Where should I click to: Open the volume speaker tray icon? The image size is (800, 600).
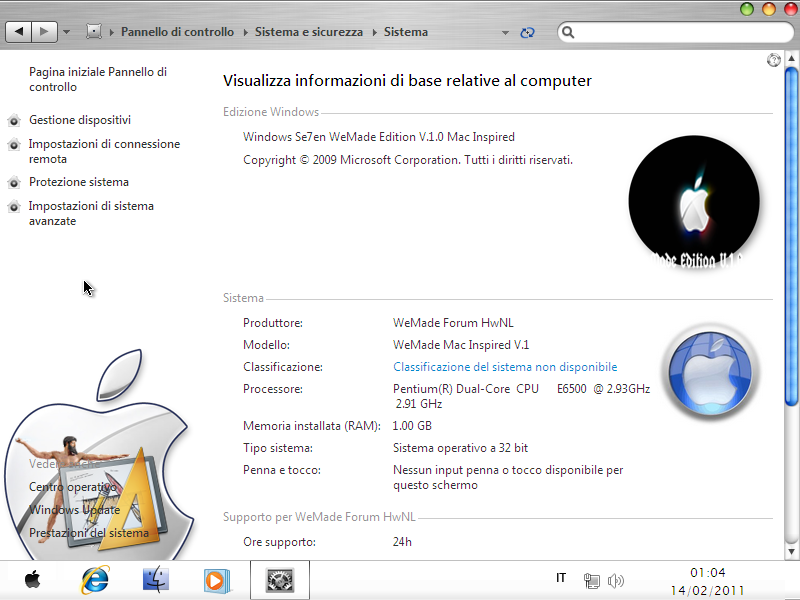(x=616, y=581)
